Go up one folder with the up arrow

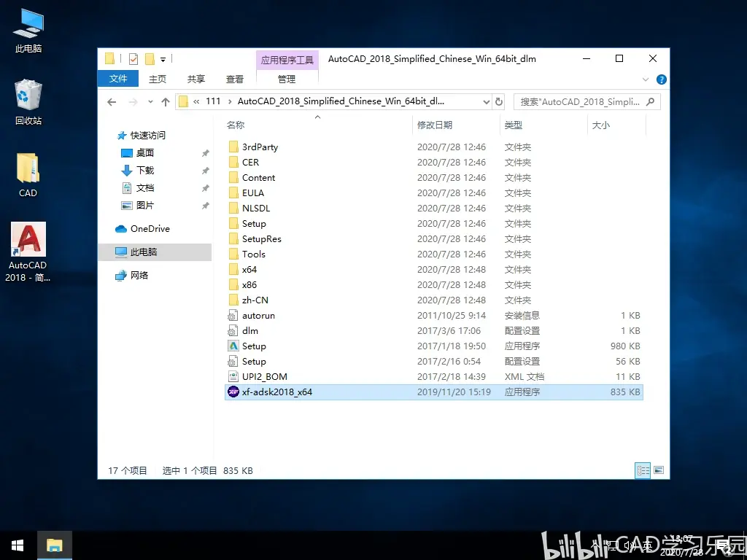coord(166,102)
